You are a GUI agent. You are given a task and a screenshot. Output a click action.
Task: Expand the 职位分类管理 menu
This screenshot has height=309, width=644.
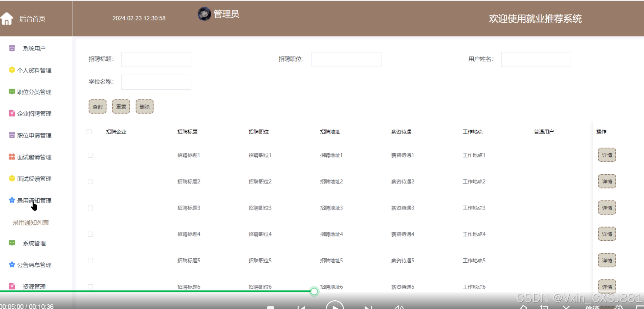34,92
